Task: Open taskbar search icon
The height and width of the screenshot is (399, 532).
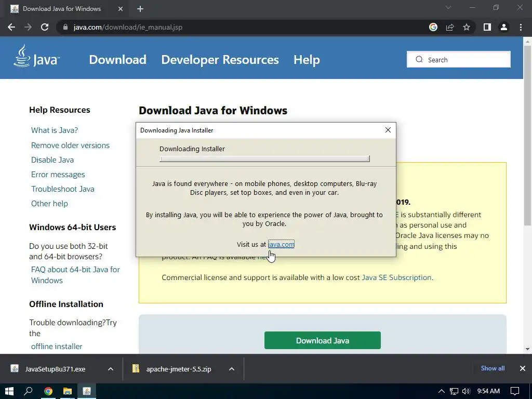Action: tap(28, 391)
